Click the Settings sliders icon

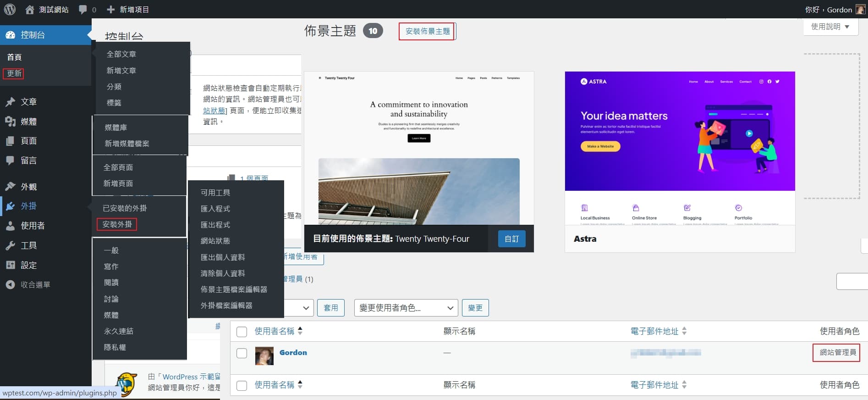pos(10,265)
